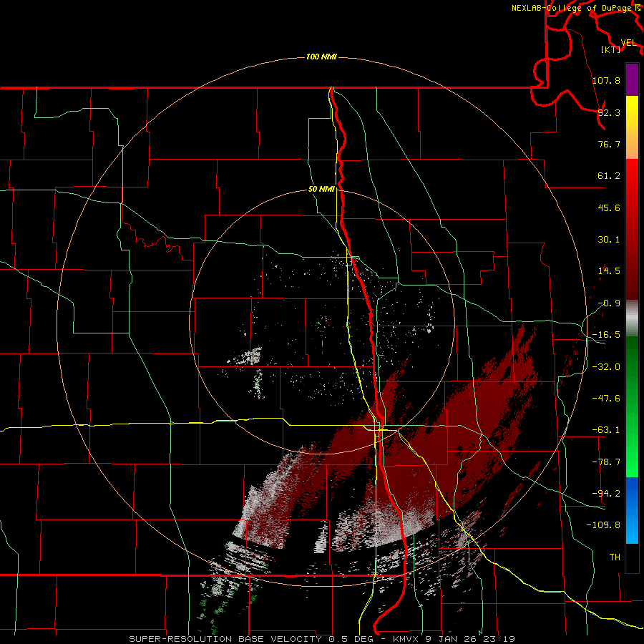Click the -32.0 legend value
Screen dimensions: 644x644
click(606, 367)
